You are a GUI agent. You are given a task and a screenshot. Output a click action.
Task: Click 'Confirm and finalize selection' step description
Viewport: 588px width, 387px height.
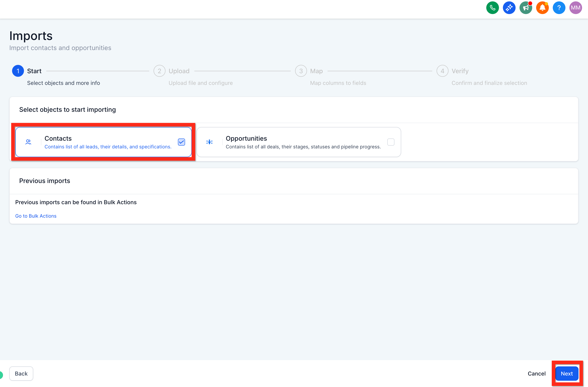(x=489, y=83)
